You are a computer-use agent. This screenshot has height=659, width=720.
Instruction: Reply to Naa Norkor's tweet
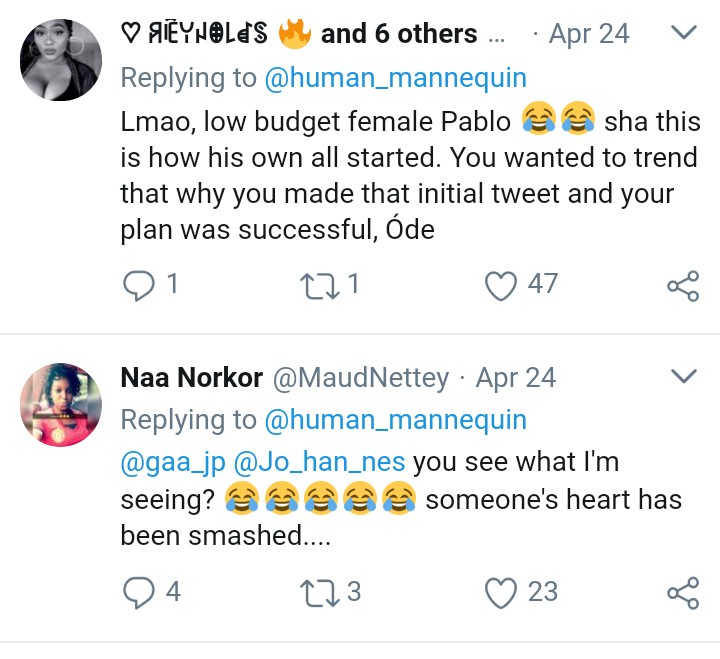(x=138, y=592)
